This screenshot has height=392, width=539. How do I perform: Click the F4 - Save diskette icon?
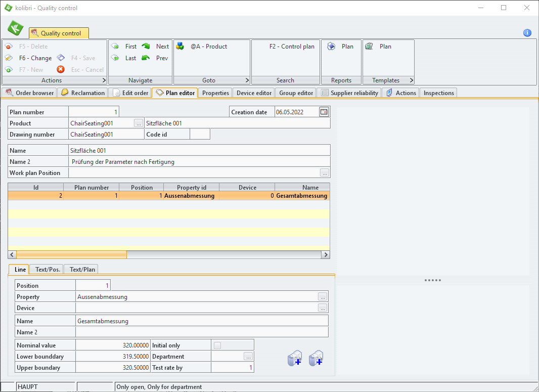tap(61, 58)
